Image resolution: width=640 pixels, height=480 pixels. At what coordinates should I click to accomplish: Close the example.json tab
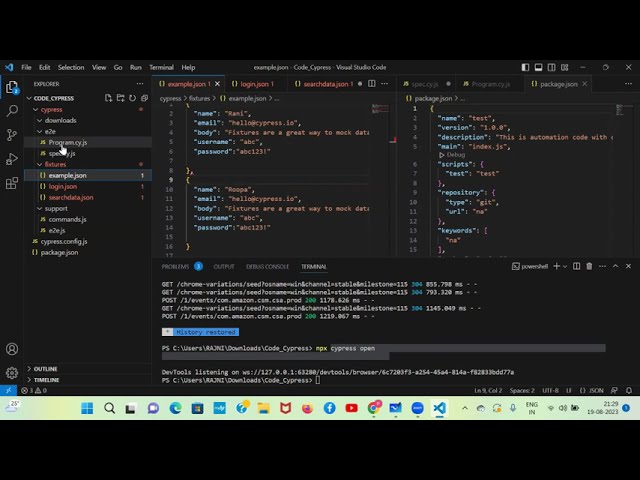tap(218, 84)
